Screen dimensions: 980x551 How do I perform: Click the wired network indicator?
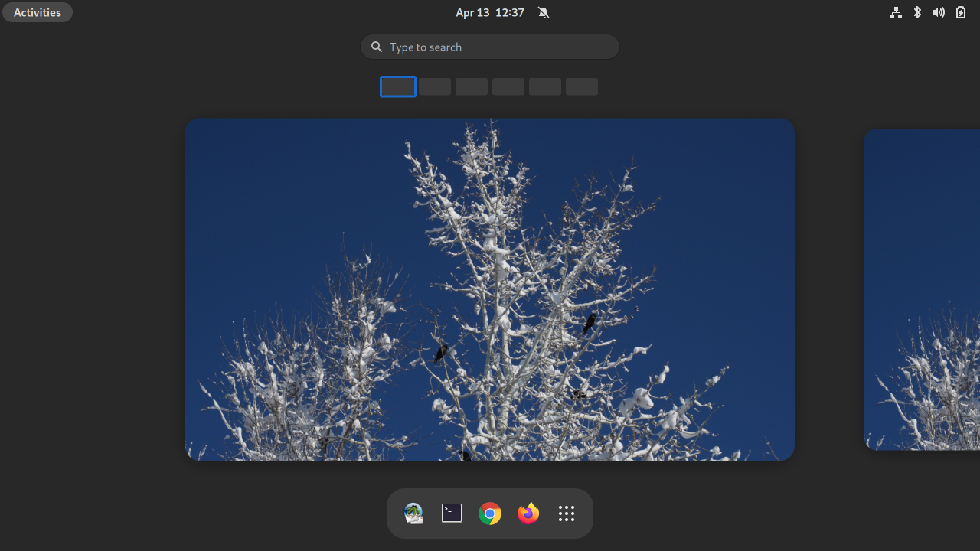tap(895, 12)
